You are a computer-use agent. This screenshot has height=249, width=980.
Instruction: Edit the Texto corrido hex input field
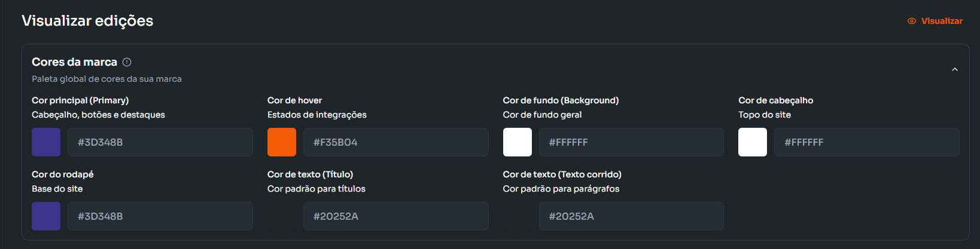[x=631, y=216]
